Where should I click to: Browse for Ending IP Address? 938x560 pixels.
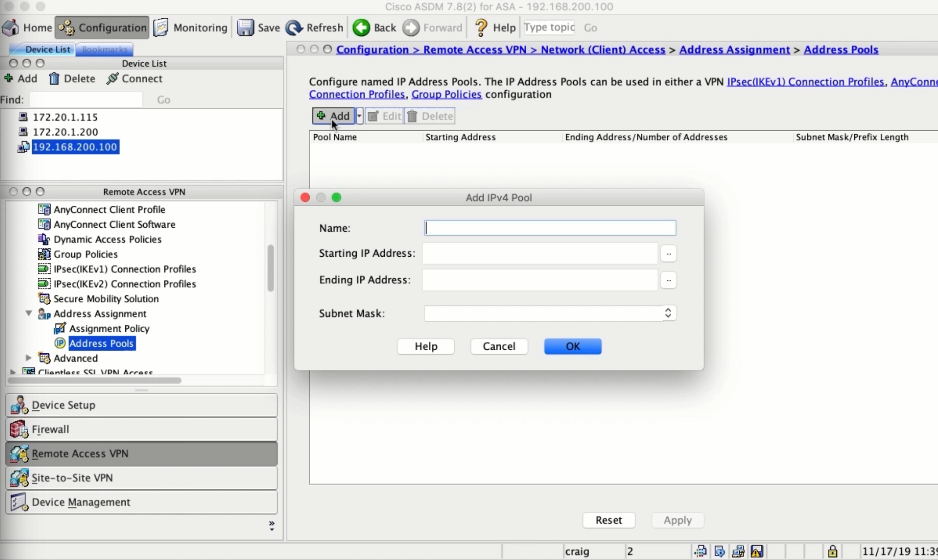(669, 280)
